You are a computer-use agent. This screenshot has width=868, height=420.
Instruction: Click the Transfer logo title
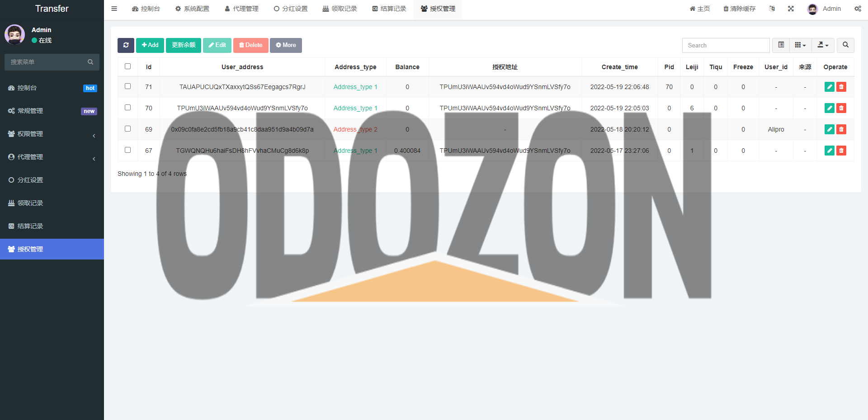click(52, 9)
